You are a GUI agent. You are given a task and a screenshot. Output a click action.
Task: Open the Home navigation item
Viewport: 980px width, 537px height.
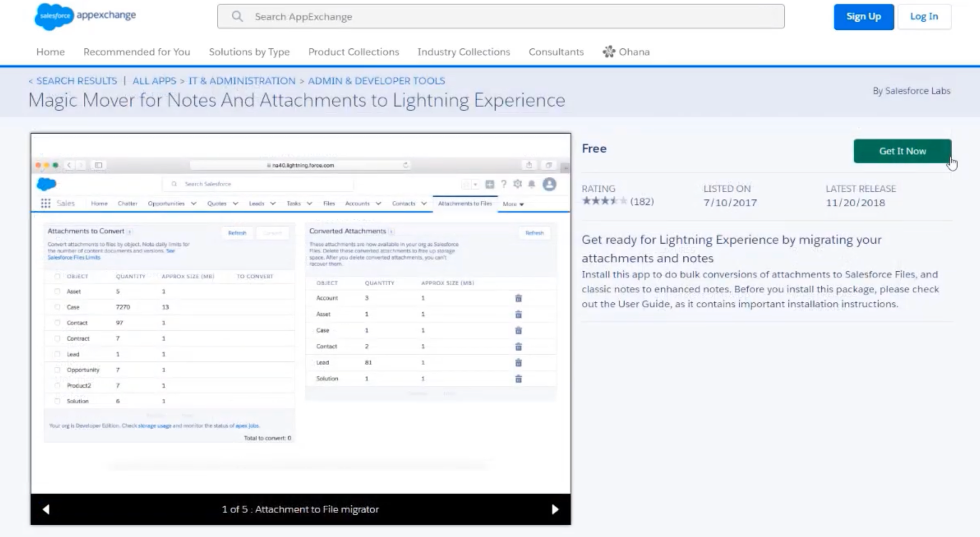50,52
